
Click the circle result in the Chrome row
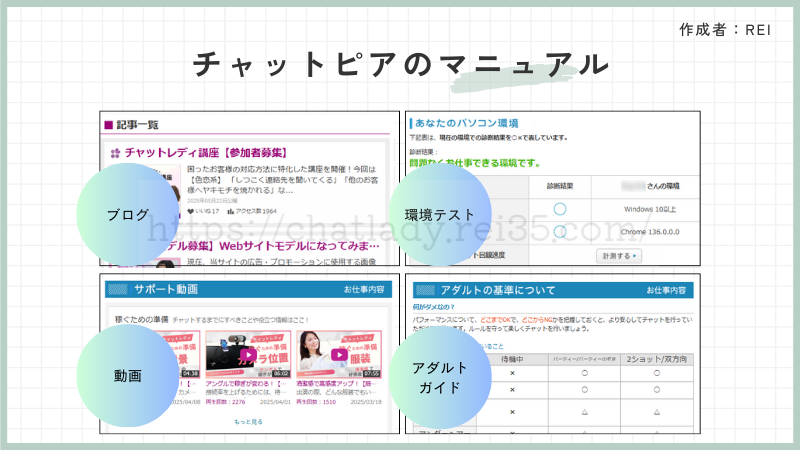point(560,232)
